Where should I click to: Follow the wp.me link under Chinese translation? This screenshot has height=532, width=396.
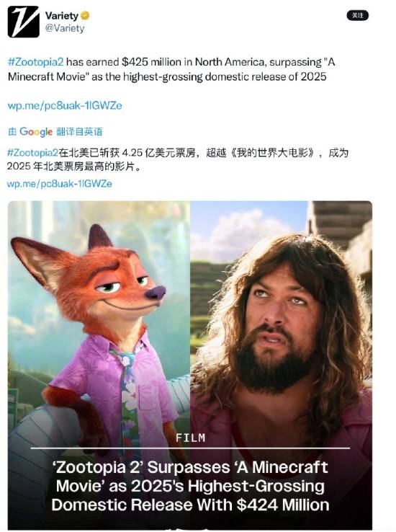point(60,184)
